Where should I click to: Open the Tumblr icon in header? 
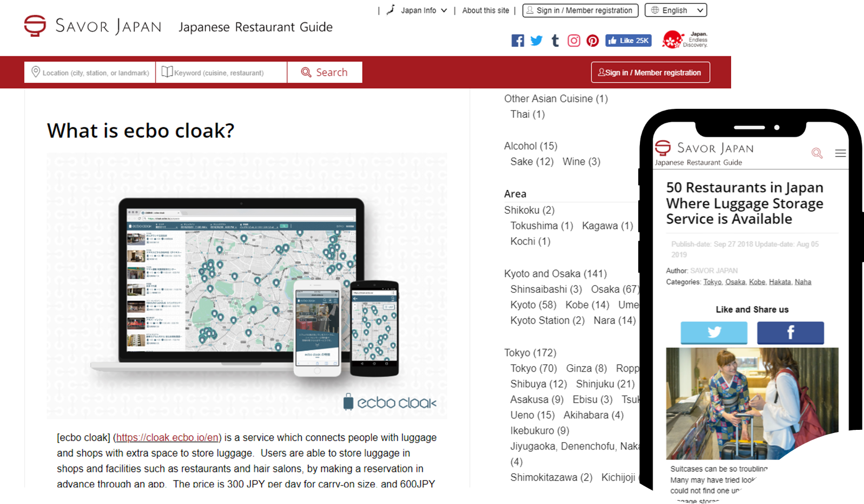coord(555,41)
